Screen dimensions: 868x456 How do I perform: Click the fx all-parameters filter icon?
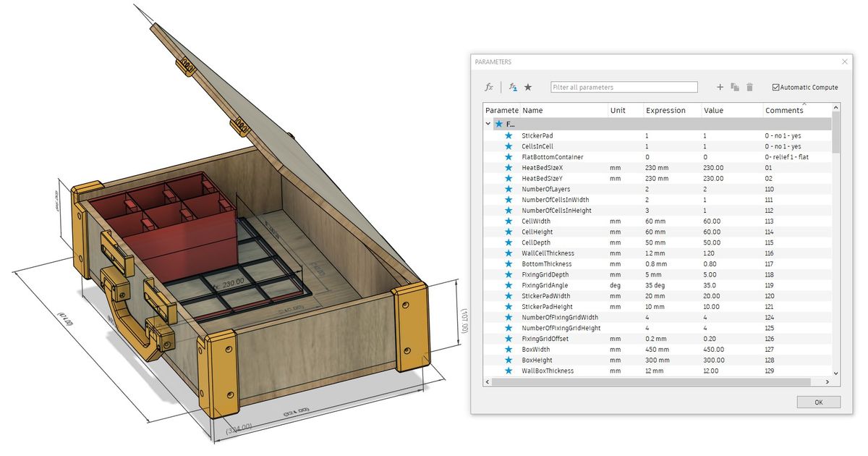pos(488,87)
